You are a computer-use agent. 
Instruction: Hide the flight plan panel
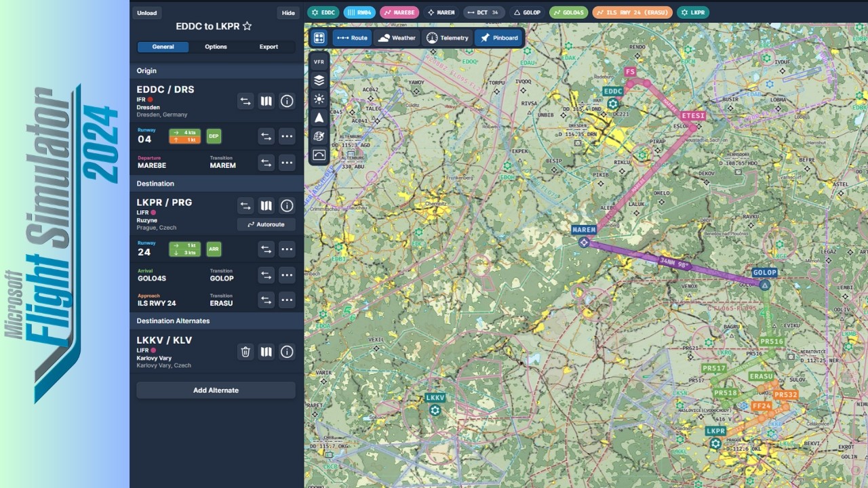(x=288, y=13)
